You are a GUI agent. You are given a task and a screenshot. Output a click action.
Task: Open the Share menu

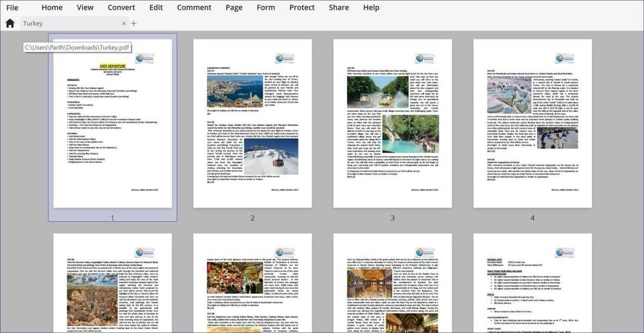[338, 7]
